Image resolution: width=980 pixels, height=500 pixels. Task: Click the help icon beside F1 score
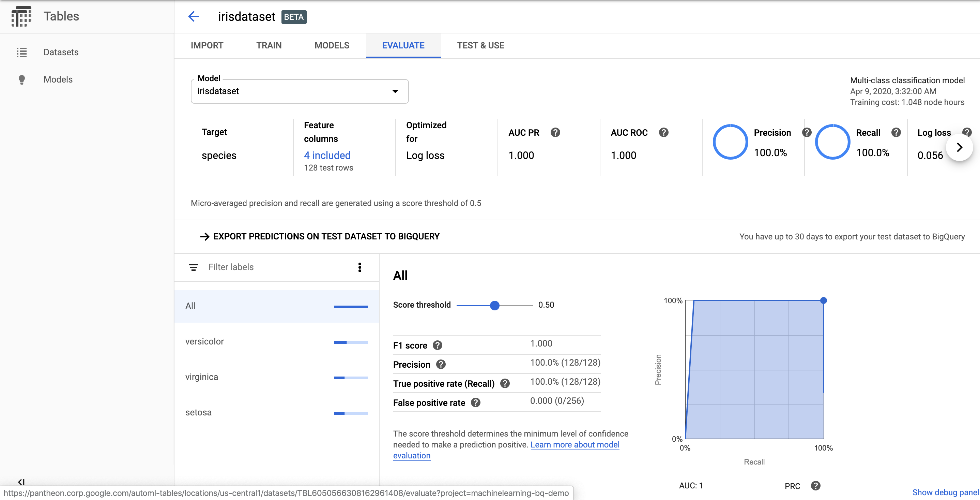click(x=437, y=345)
